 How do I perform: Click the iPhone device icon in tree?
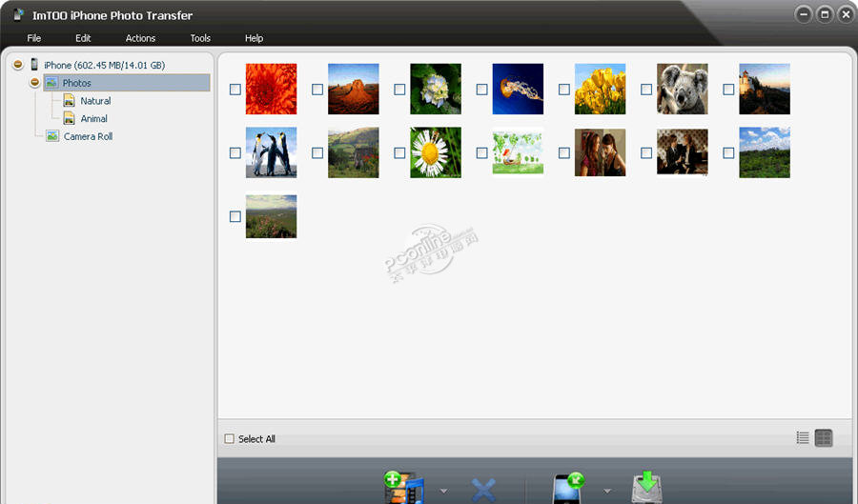[34, 65]
